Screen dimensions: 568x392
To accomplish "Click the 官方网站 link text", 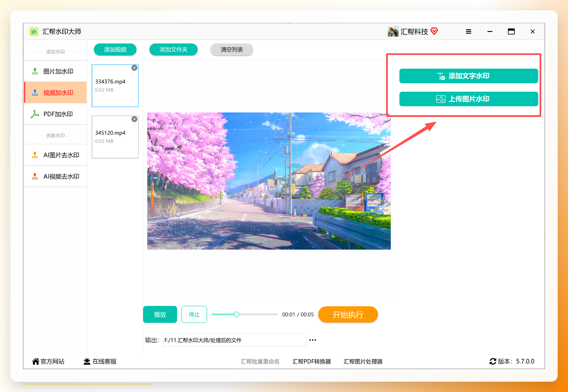I will click(53, 361).
